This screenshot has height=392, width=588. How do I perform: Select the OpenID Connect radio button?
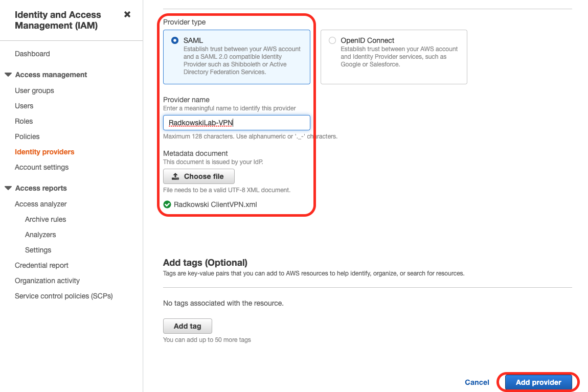coord(332,40)
